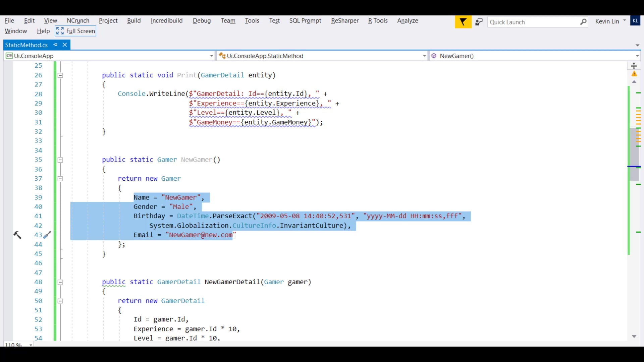Click the ReSharper hammer action icon

(x=17, y=235)
